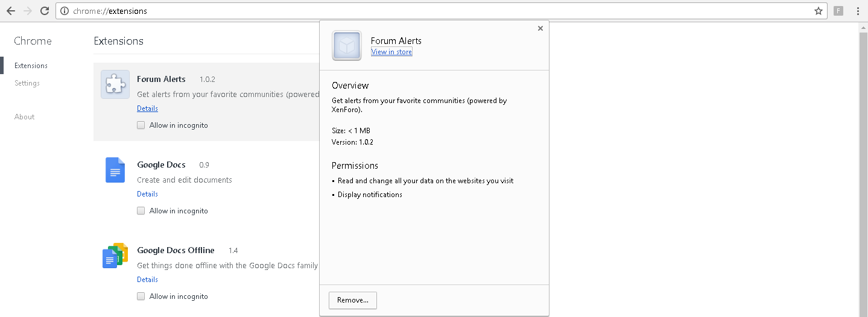The width and height of the screenshot is (868, 317).
Task: Click the Remove... button
Action: click(353, 300)
